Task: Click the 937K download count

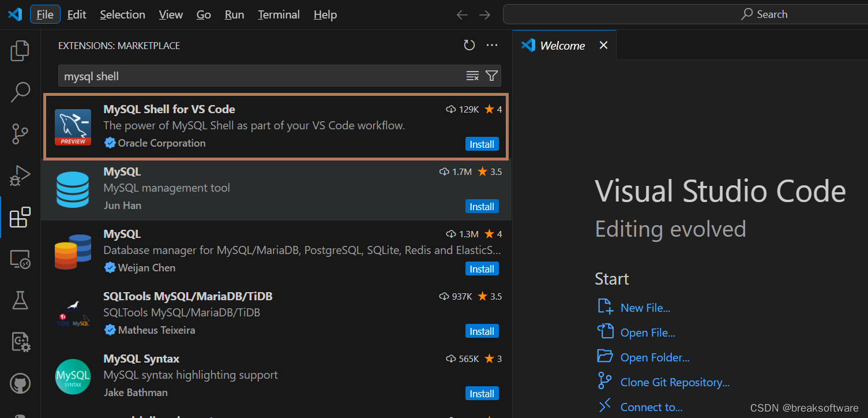Action: coord(456,296)
